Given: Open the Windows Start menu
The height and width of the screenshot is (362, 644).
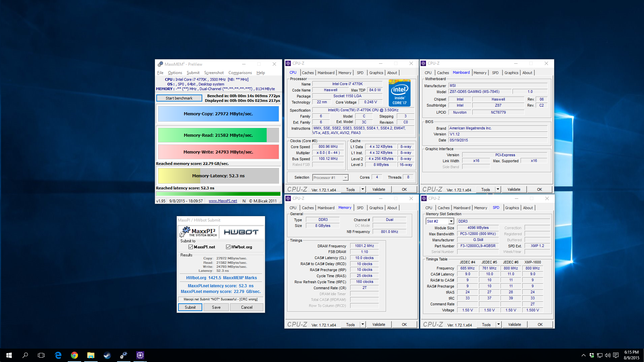Looking at the screenshot, I should (x=9, y=355).
